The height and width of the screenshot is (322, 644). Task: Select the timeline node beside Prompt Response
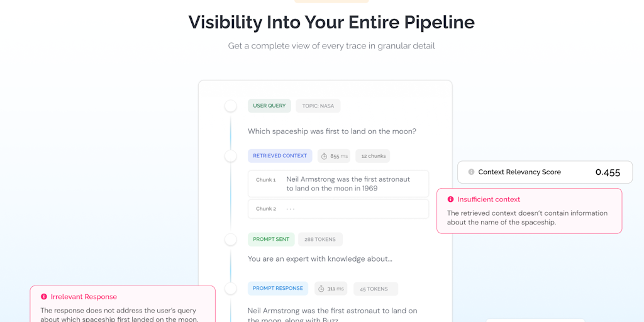[x=231, y=289]
